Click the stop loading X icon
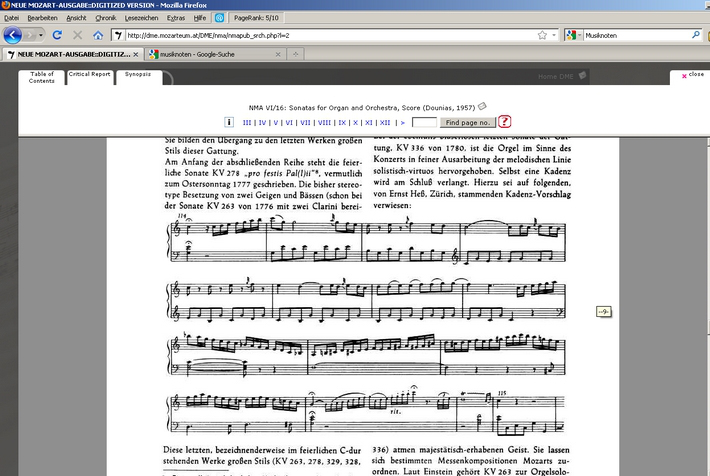710x476 pixels. tap(77, 35)
